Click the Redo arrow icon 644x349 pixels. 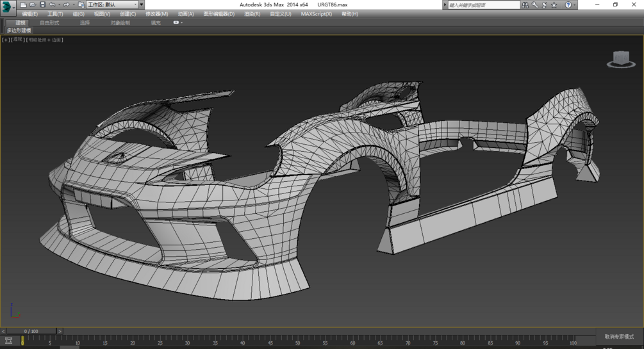pyautogui.click(x=65, y=5)
